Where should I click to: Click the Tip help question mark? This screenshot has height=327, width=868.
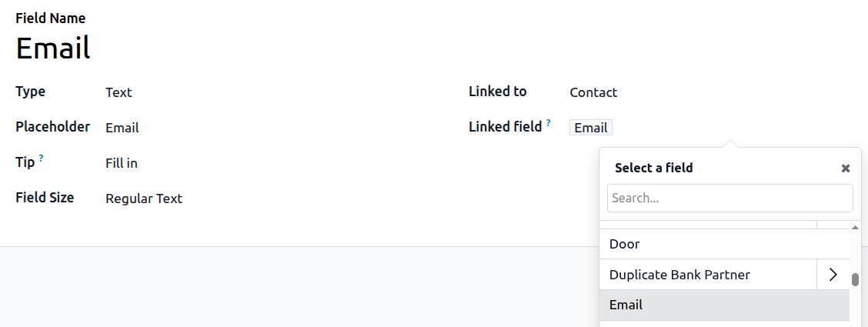41,158
